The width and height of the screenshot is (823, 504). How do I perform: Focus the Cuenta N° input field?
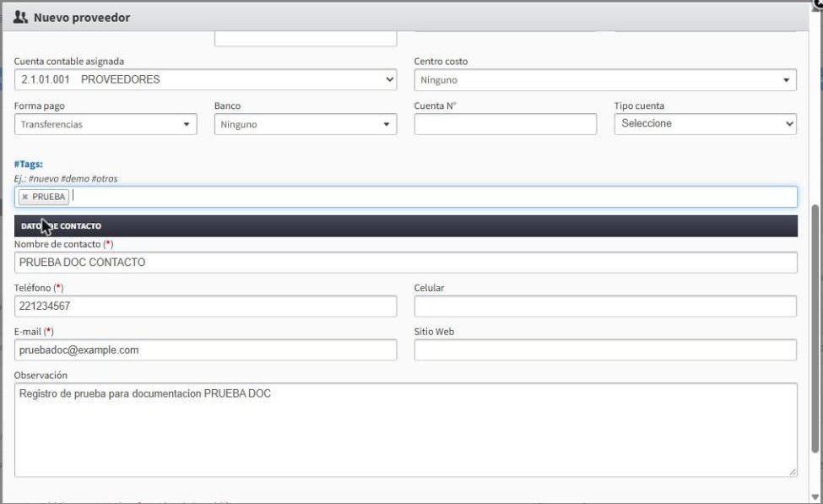[x=506, y=124]
